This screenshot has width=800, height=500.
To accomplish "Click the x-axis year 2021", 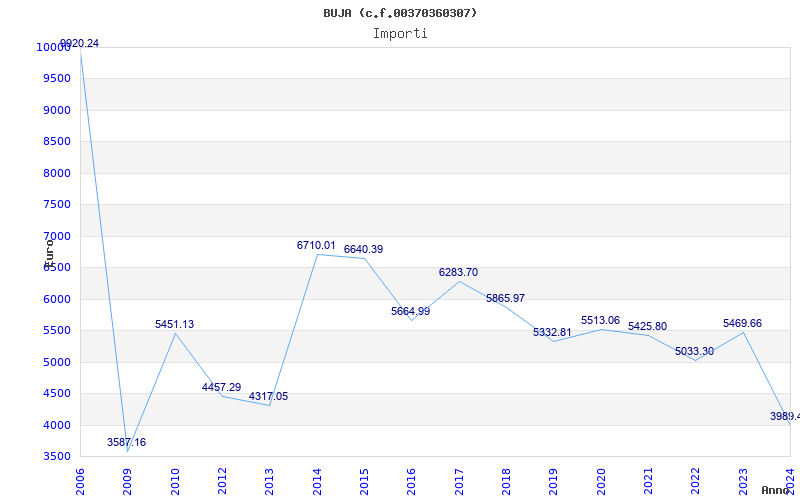I will click(648, 482).
